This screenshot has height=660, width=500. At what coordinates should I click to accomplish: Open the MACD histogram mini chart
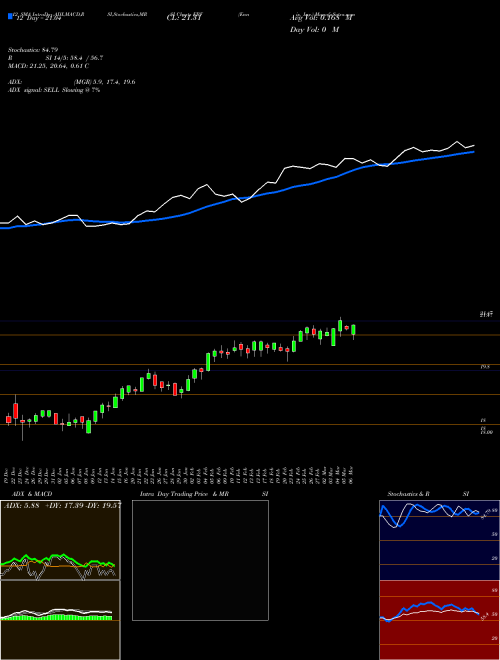click(x=60, y=620)
